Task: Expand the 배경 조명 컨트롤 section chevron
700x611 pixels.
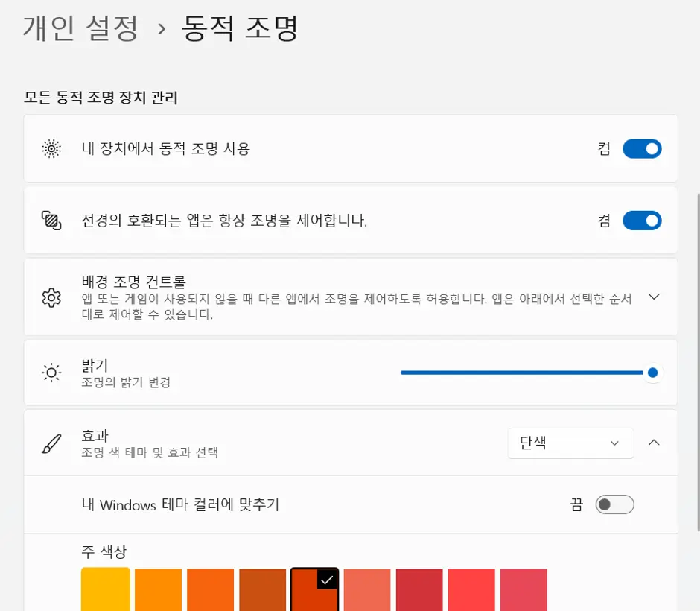Action: (x=654, y=297)
